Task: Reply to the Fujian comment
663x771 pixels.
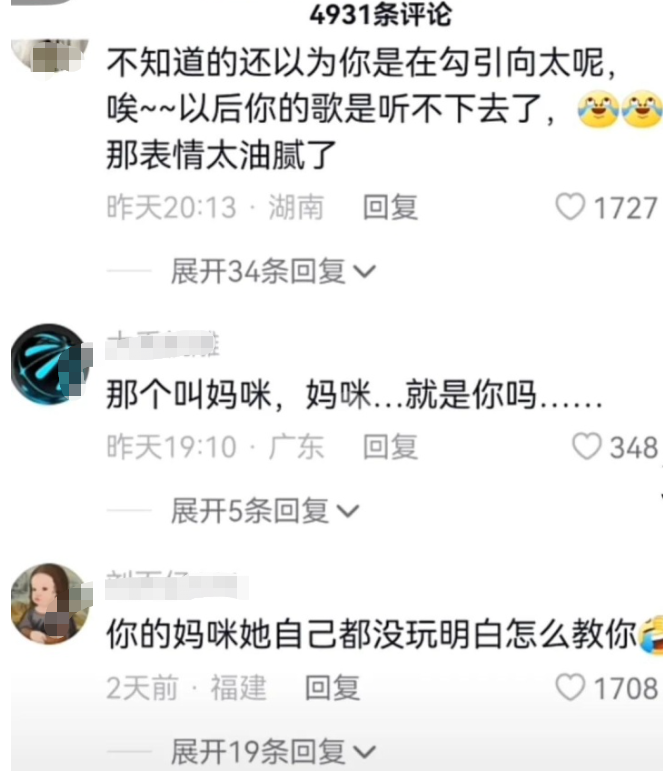Action: click(x=332, y=687)
